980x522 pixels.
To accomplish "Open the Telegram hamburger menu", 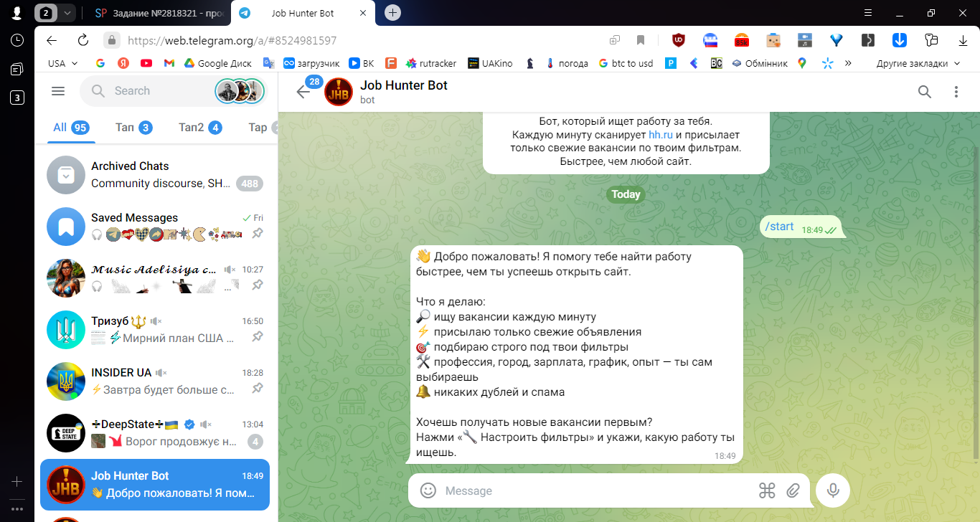I will point(58,91).
